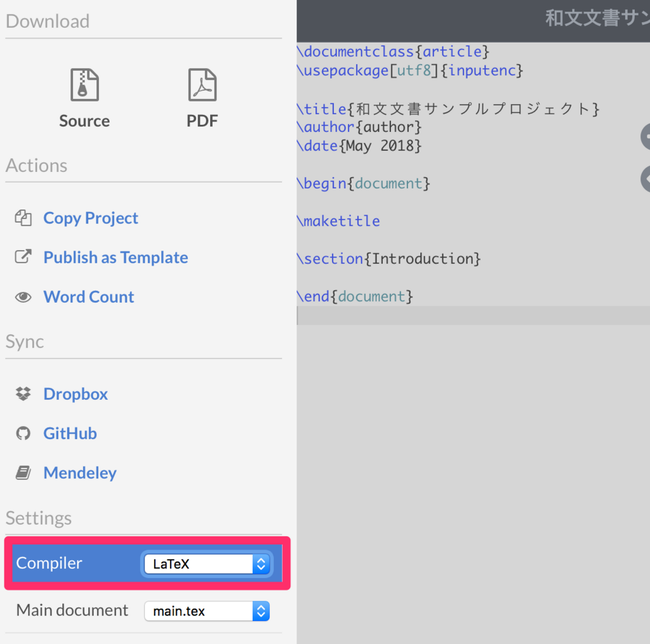Click the duplicate icon beside Copy Project
The width and height of the screenshot is (650, 644).
23,218
